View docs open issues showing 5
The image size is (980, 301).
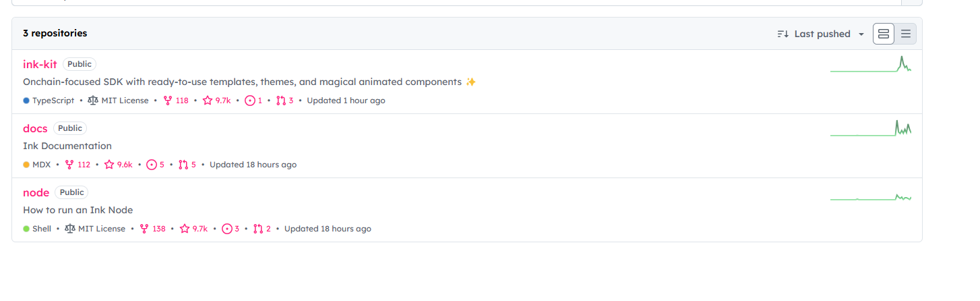click(x=156, y=165)
